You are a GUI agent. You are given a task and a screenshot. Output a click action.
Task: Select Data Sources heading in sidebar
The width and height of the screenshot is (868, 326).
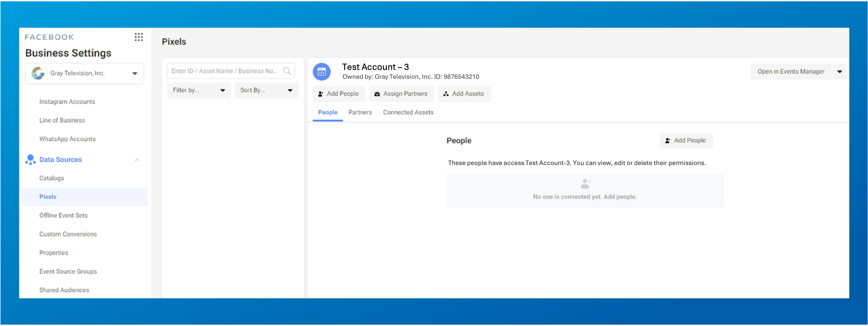[x=61, y=160]
